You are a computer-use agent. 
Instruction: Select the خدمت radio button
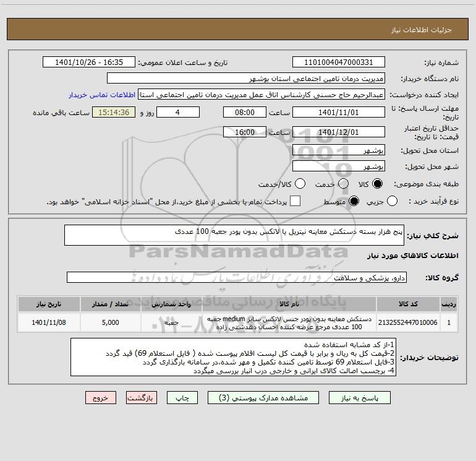343,184
